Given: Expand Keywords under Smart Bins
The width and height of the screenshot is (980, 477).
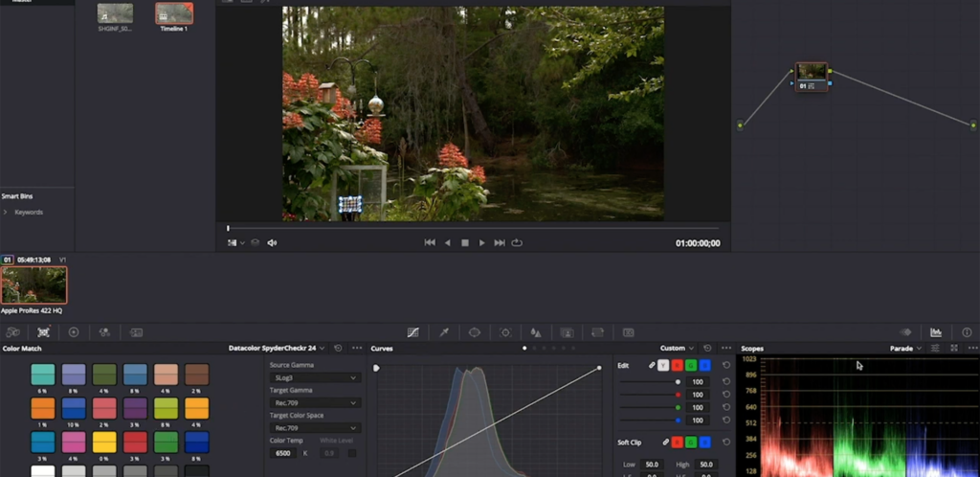Looking at the screenshot, I should (x=5, y=212).
